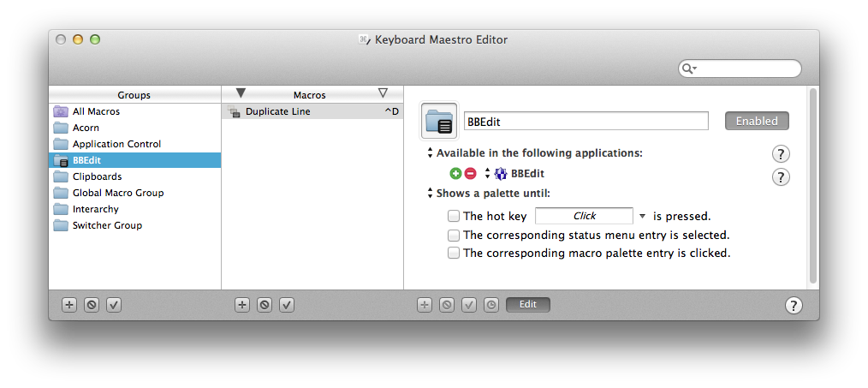Click the Edit button
Viewport: 868px width, 388px height.
[528, 305]
